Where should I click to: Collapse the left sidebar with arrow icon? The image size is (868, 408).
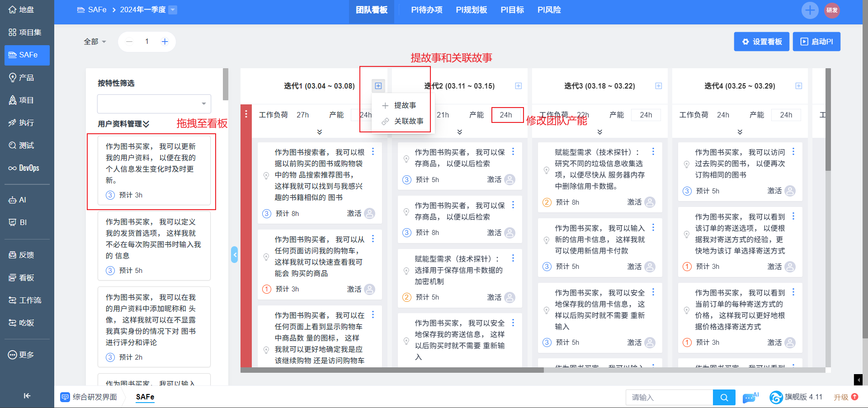tap(27, 396)
